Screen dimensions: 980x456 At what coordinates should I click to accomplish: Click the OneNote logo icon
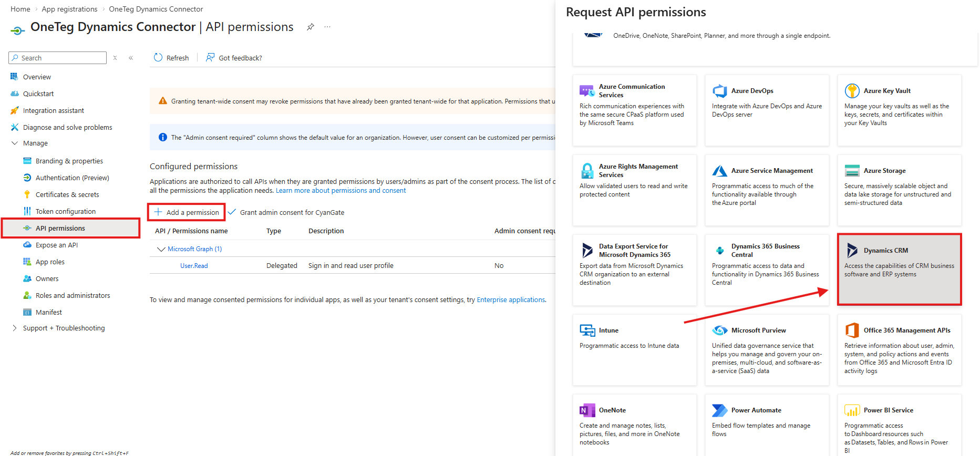587,410
